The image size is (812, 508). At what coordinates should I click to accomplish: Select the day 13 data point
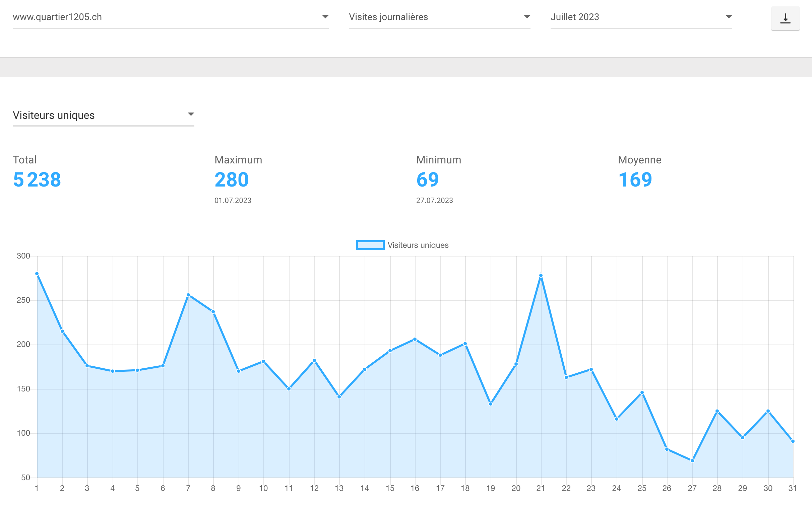(x=339, y=397)
